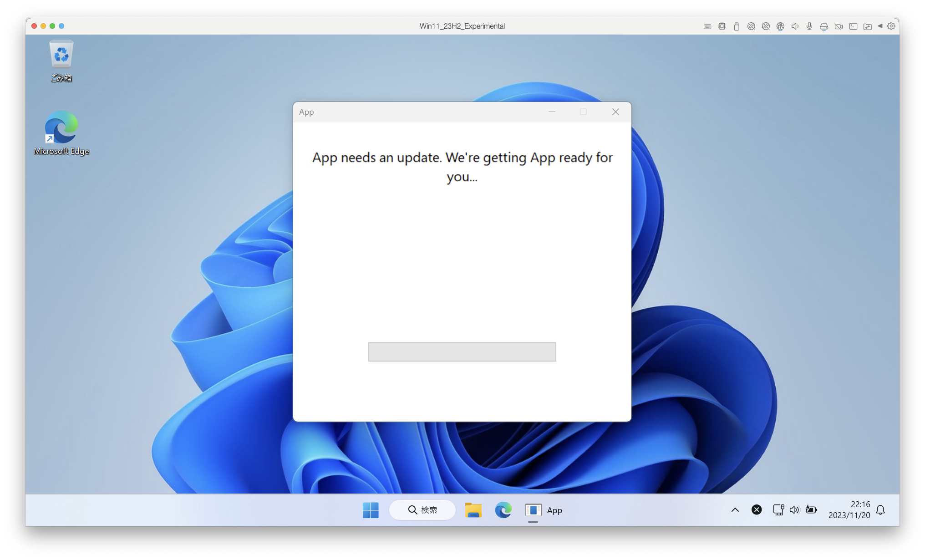Click the volume speaker tray icon
The image size is (925, 560).
[794, 510]
